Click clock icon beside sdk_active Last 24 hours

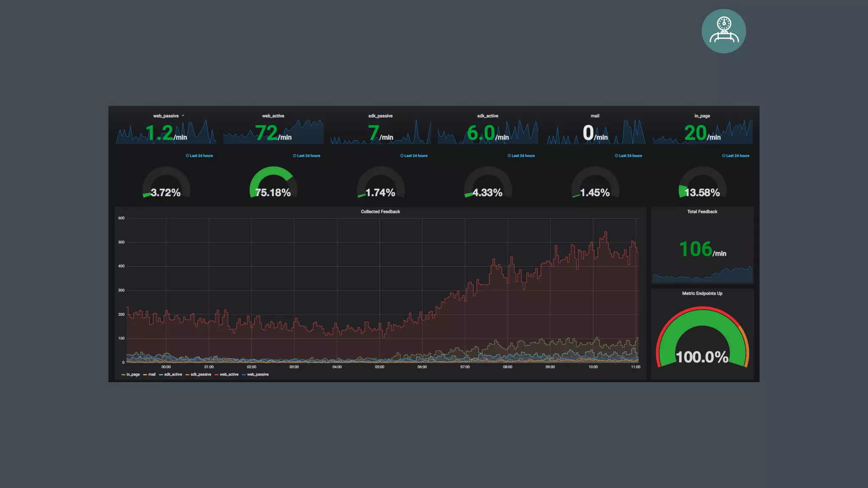[x=509, y=156]
